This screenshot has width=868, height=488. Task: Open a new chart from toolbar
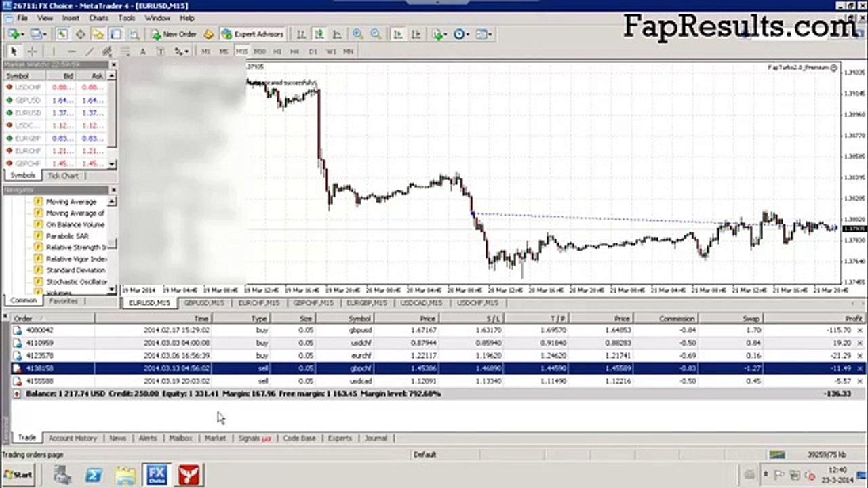tap(16, 34)
